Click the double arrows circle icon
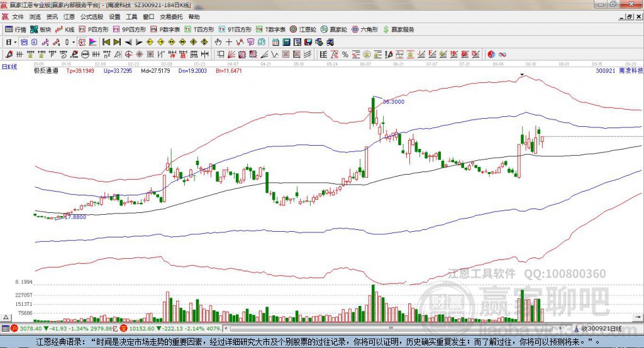 [x=86, y=54]
